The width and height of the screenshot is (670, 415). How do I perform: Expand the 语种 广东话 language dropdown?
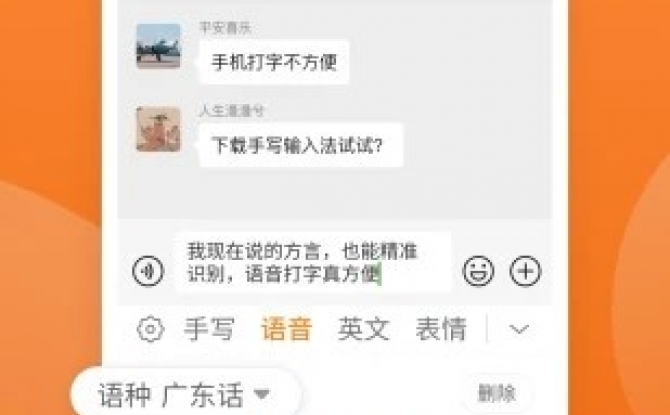tap(185, 394)
